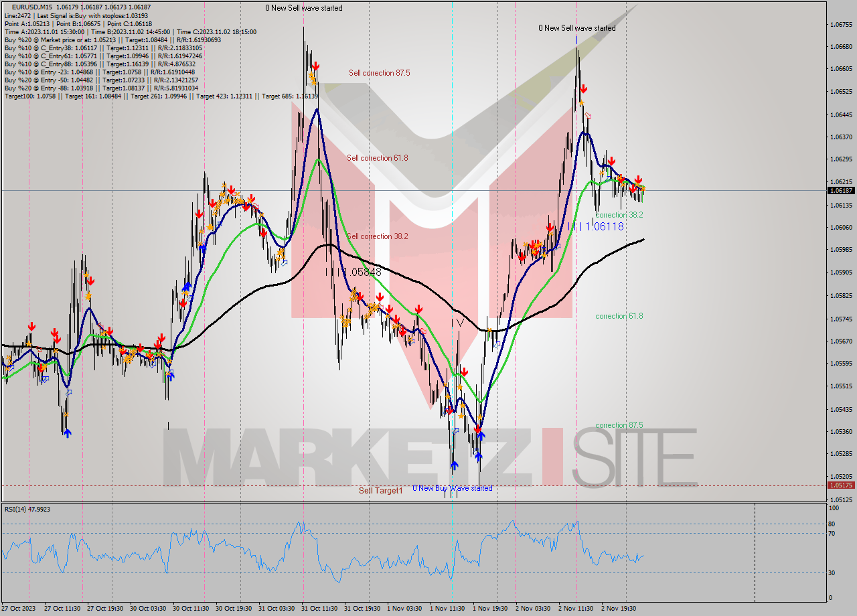Select the 'Target100: 1.0758' targets line
Viewport: 857px width, 616px height.
161,96
